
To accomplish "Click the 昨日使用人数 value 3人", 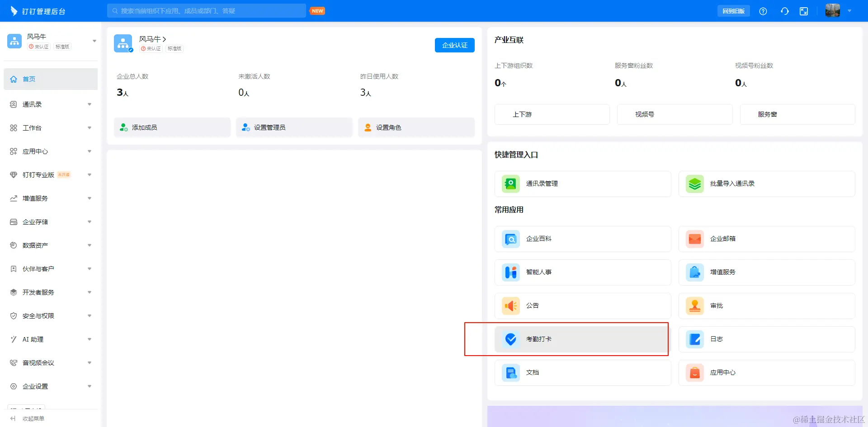I will click(366, 93).
